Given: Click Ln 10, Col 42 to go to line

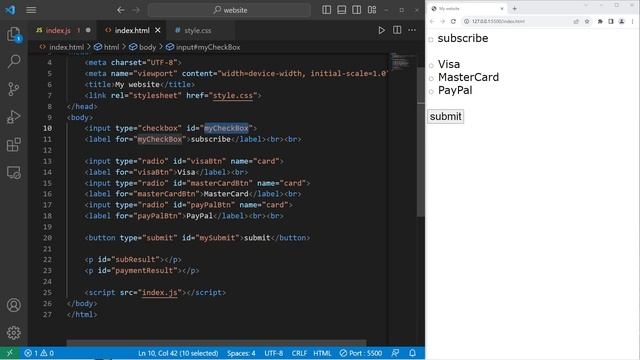Looking at the screenshot, I should (x=178, y=353).
